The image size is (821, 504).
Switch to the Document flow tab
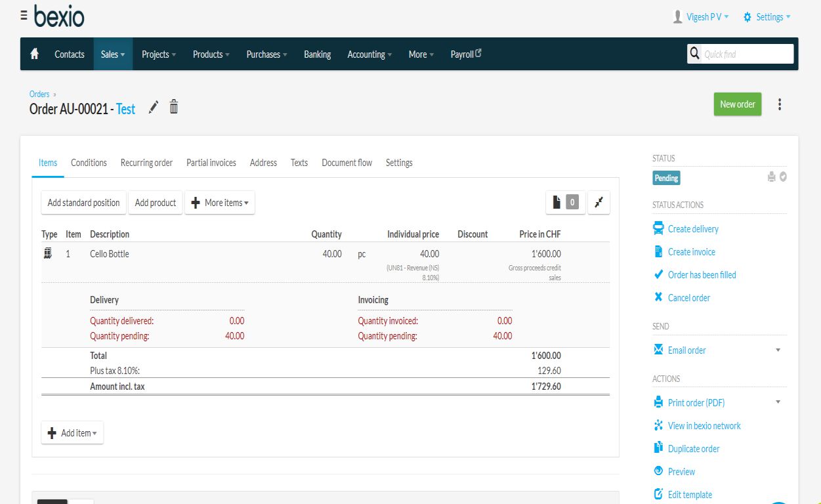[x=347, y=163]
